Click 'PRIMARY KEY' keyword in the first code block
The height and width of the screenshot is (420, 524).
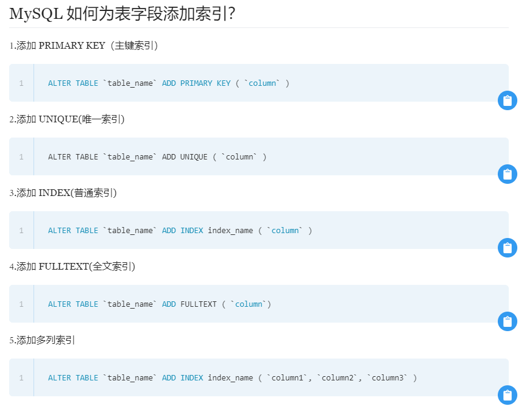click(205, 83)
